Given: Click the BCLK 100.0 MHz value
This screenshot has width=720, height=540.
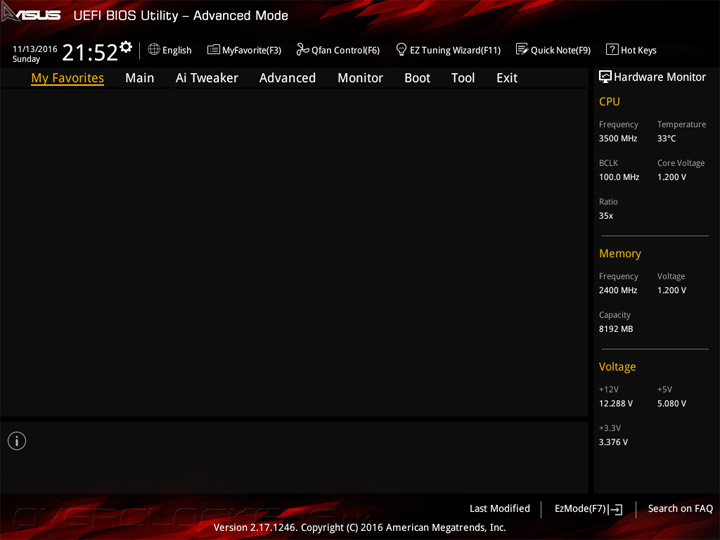Looking at the screenshot, I should 619,177.
